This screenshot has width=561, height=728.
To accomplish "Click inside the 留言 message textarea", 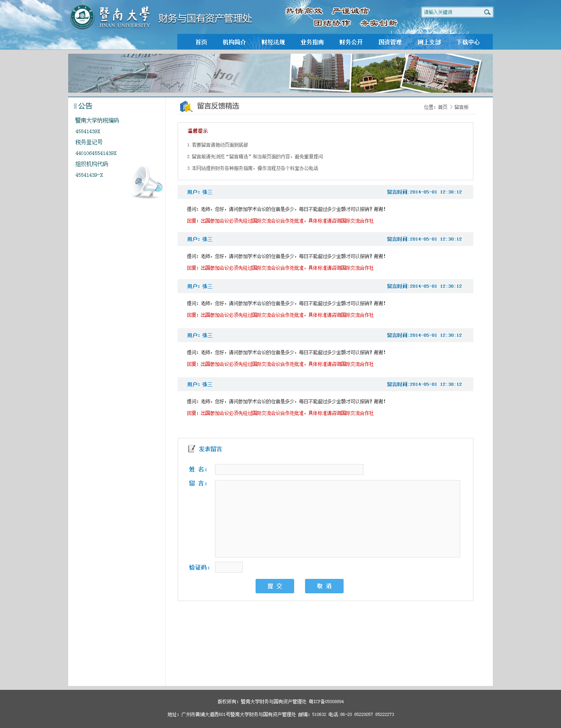I will tap(337, 519).
